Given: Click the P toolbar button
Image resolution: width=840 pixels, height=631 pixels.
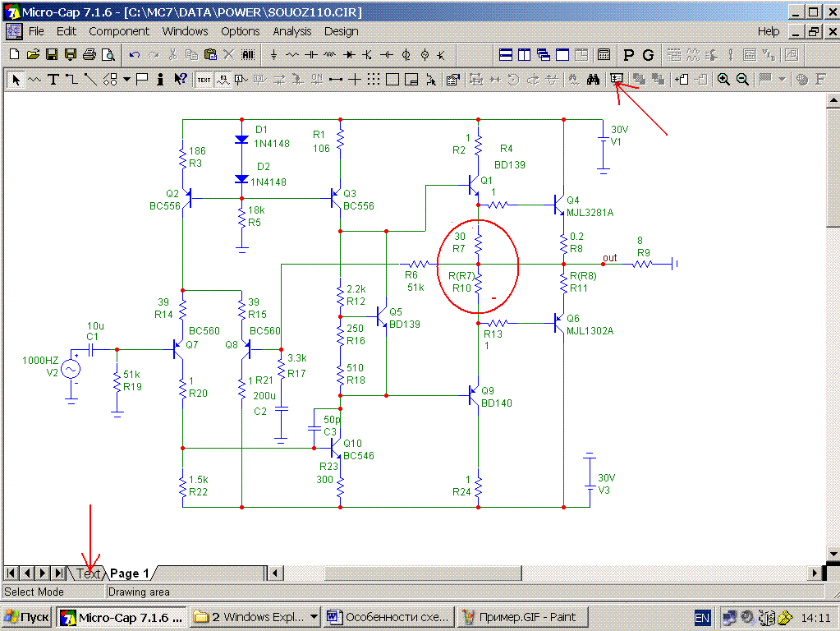Looking at the screenshot, I should pyautogui.click(x=629, y=55).
